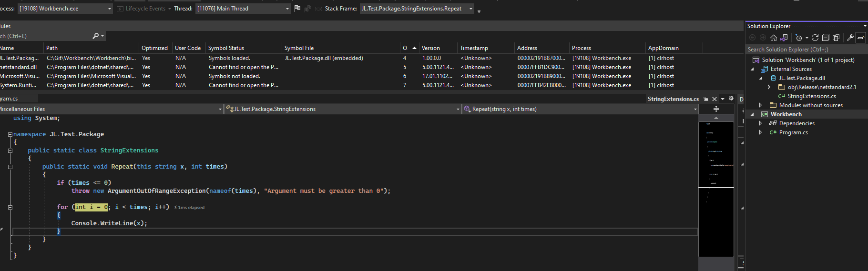Click the Show All Files icon in Solution Explorer
This screenshot has height=271, width=868.
(836, 38)
